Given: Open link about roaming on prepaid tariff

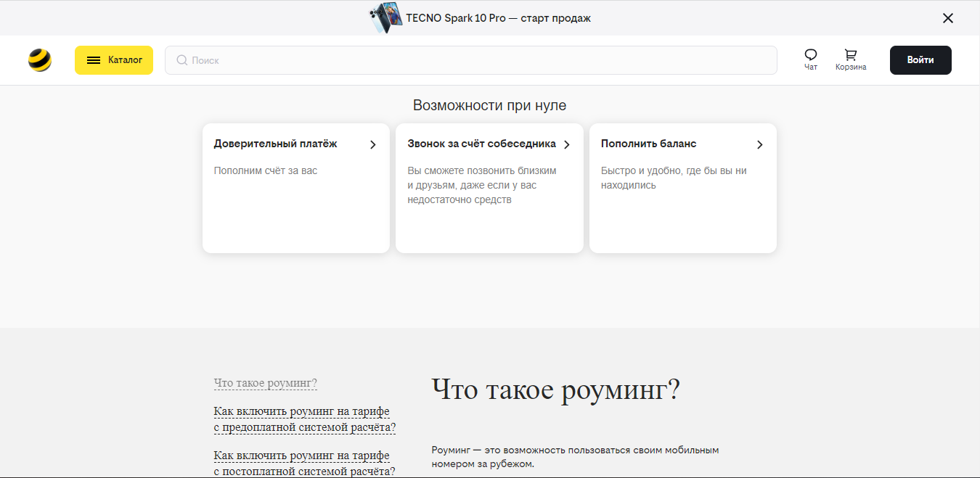Looking at the screenshot, I should coord(304,419).
